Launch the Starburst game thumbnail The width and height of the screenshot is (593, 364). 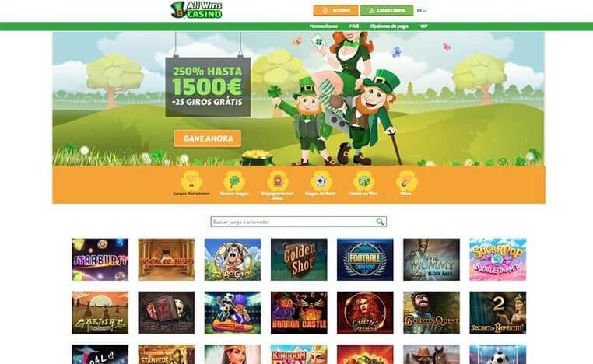pos(100,259)
